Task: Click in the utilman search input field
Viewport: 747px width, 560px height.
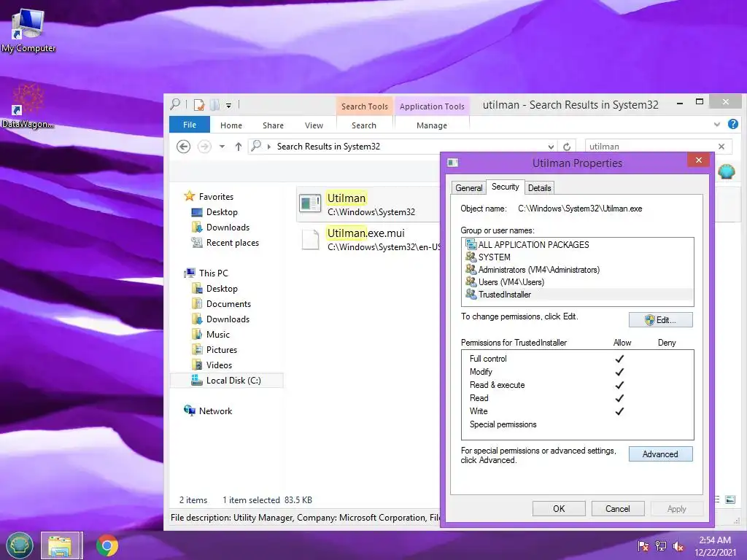Action: point(650,147)
